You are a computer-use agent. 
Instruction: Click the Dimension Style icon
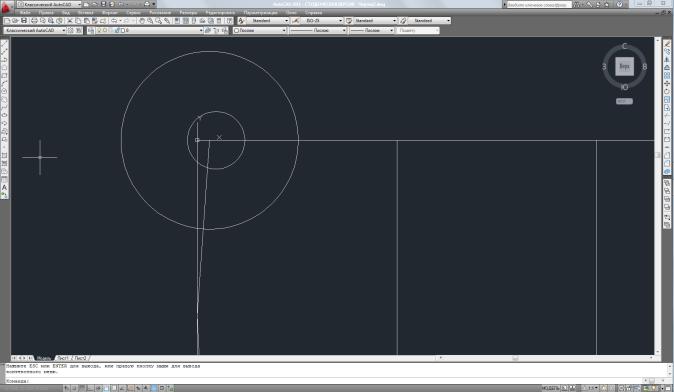[295, 21]
